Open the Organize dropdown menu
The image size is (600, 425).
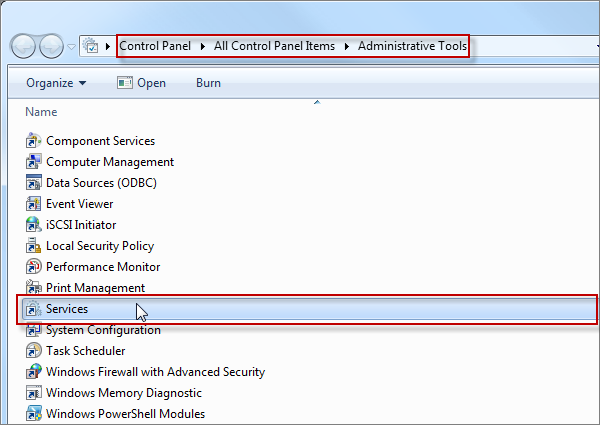[56, 83]
